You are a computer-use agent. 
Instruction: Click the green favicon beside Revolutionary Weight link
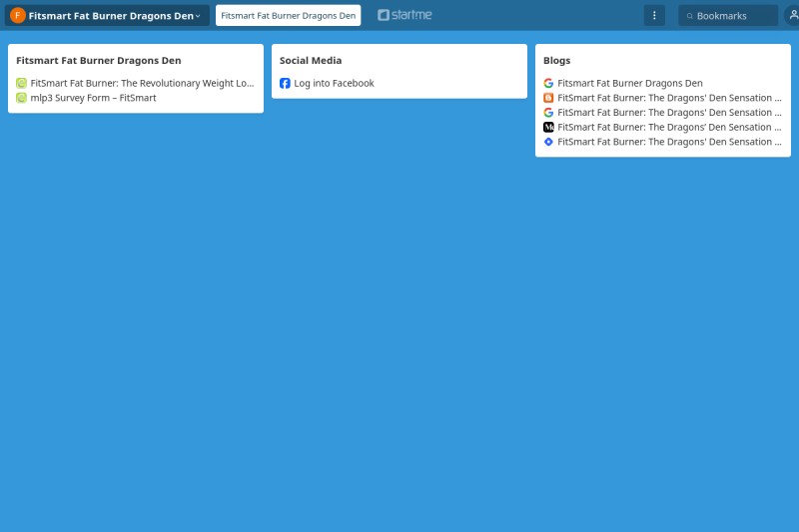(21, 83)
